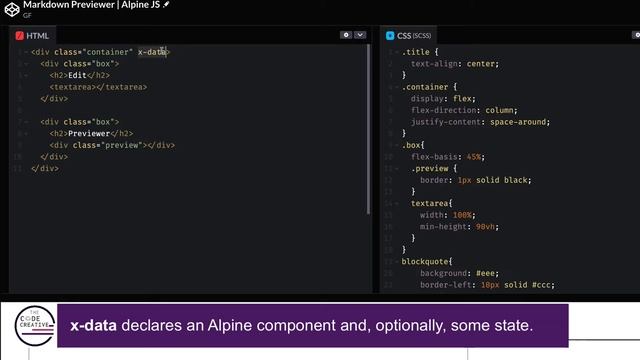This screenshot has height=360, width=640.
Task: Open HTML editor chevron dropdown menu
Action: pyautogui.click(x=360, y=35)
